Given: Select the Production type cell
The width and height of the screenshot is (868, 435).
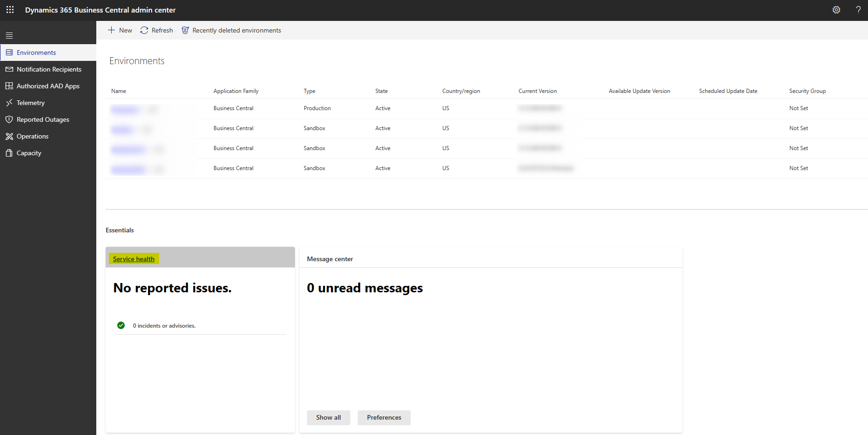Looking at the screenshot, I should [x=317, y=108].
